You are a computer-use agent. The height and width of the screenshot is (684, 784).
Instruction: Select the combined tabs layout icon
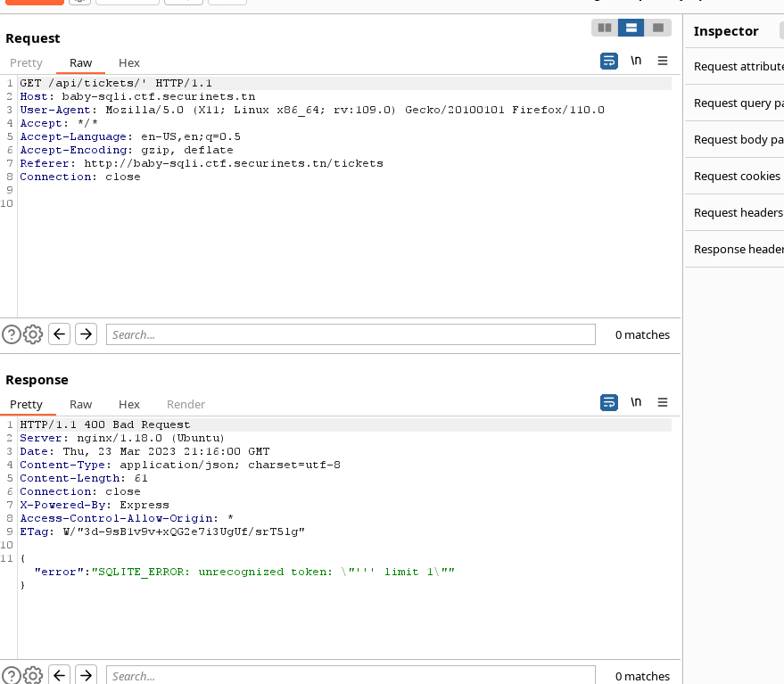(x=658, y=28)
